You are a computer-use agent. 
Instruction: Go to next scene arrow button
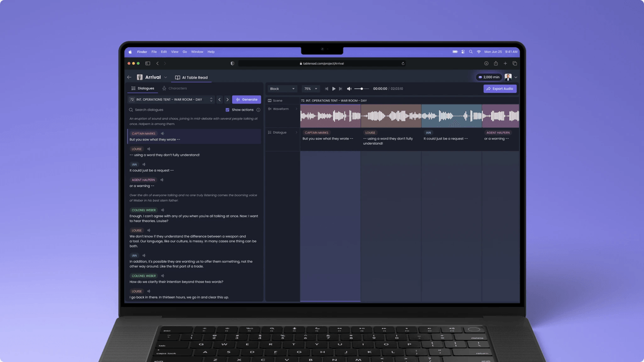click(227, 100)
